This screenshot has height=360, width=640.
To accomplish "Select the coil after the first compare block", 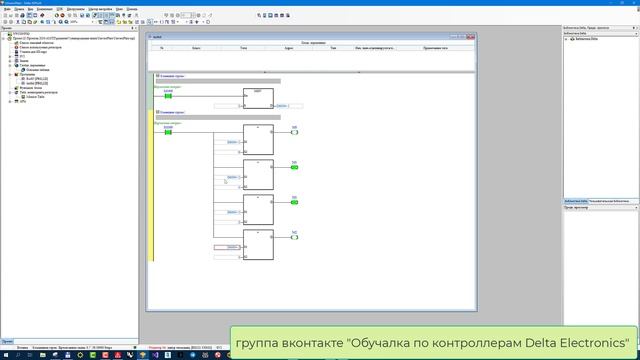I will coord(294,132).
